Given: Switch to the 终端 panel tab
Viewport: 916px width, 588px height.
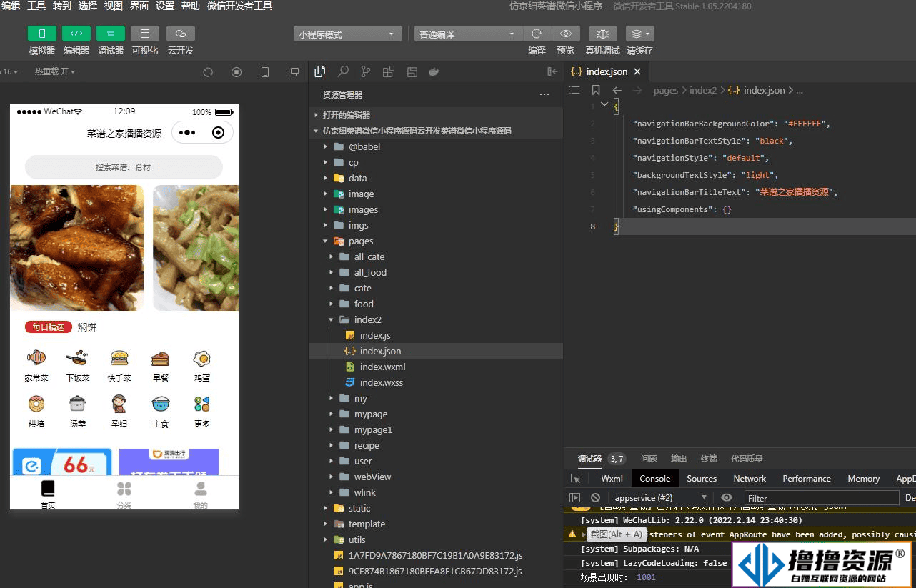Looking at the screenshot, I should [709, 459].
